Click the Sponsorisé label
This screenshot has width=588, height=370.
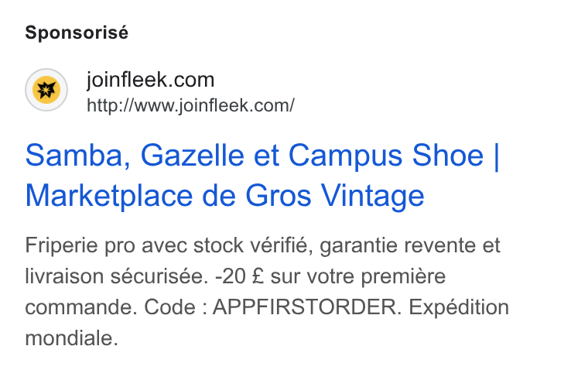(x=77, y=33)
